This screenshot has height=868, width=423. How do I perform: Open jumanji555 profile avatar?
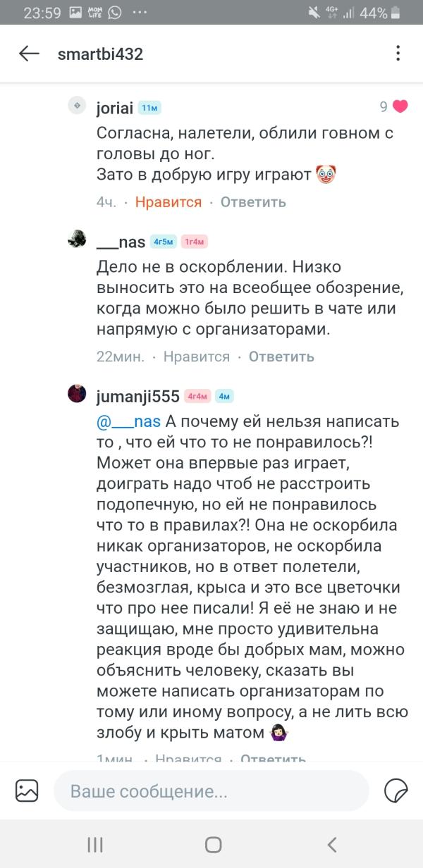tap(76, 394)
